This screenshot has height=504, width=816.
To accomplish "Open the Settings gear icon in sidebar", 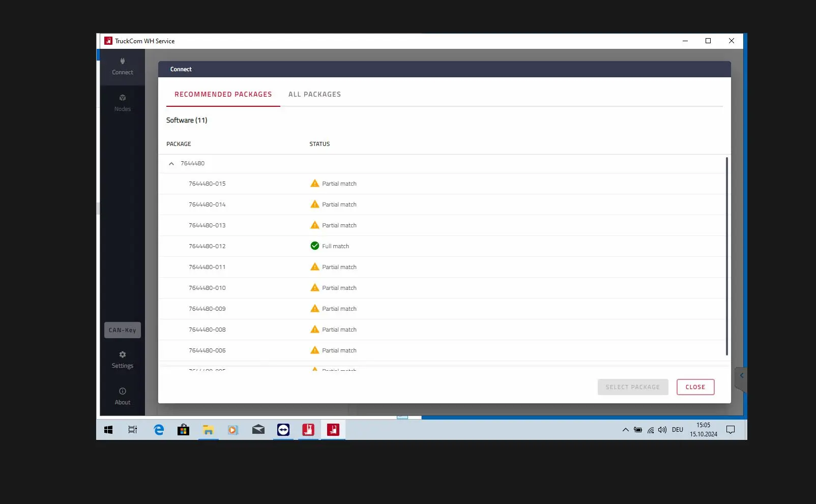I will [123, 354].
